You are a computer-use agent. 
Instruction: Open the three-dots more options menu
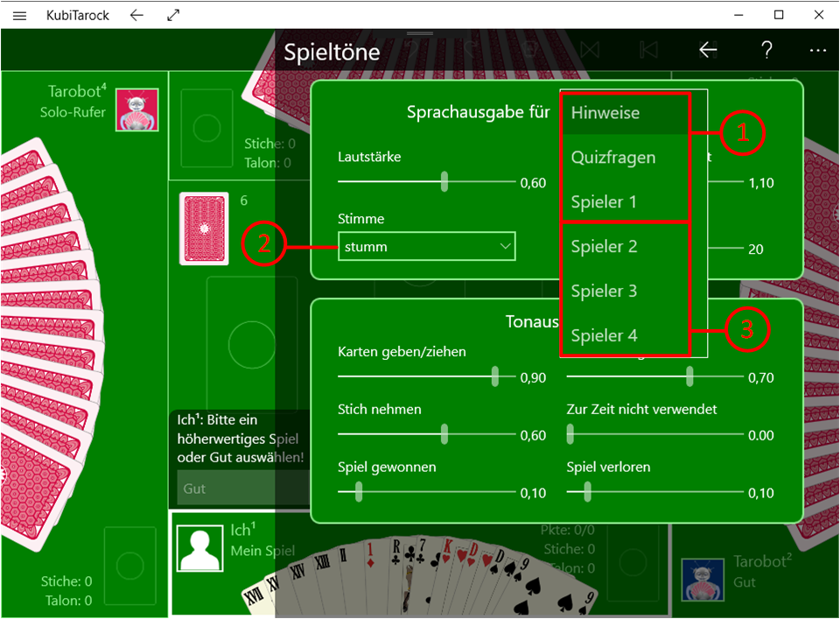[818, 51]
